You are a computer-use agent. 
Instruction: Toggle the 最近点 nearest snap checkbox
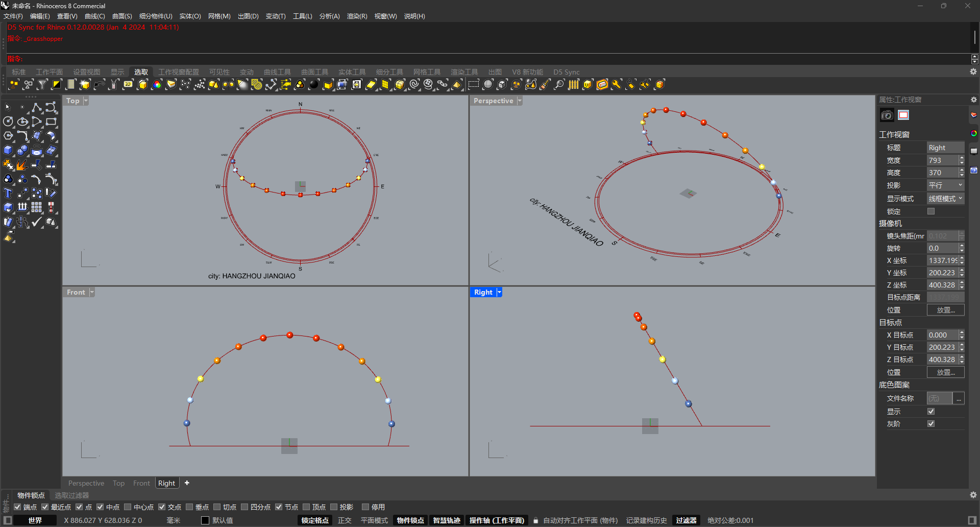[45, 507]
